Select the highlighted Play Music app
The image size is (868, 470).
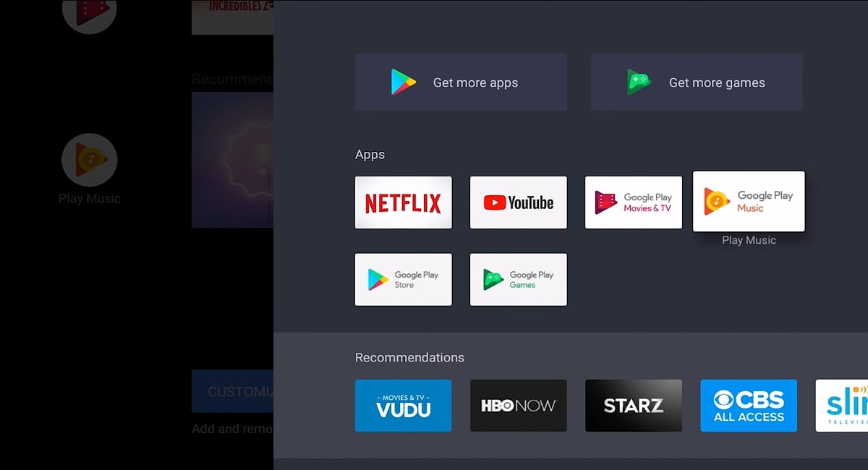click(749, 201)
